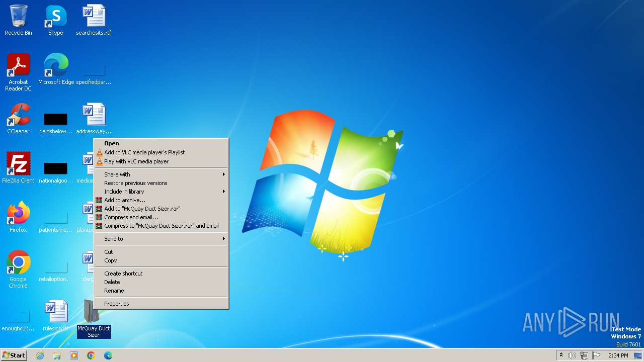Choose Rename in the context menu
The height and width of the screenshot is (362, 644).
pos(162,291)
